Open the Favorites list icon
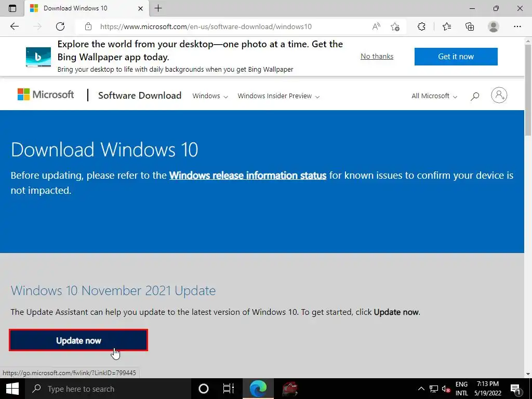The width and height of the screenshot is (532, 399). [x=447, y=26]
